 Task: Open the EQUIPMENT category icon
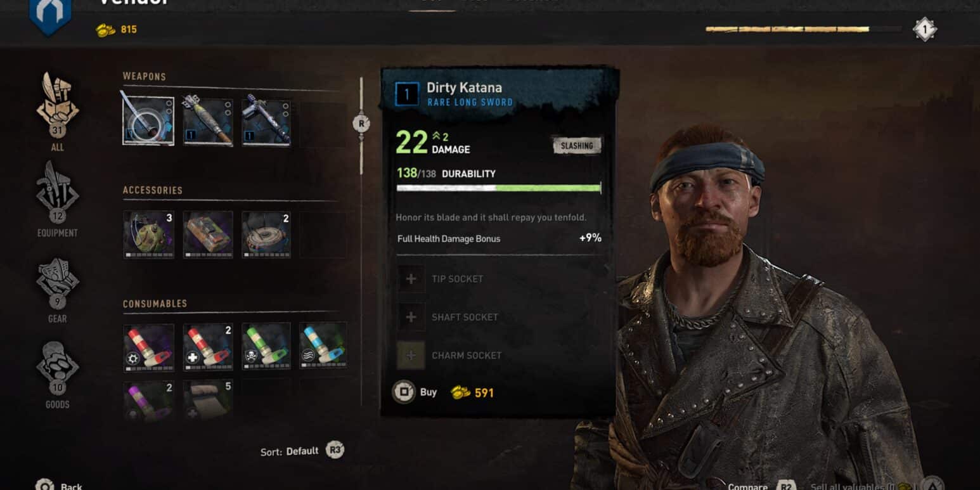tap(57, 198)
